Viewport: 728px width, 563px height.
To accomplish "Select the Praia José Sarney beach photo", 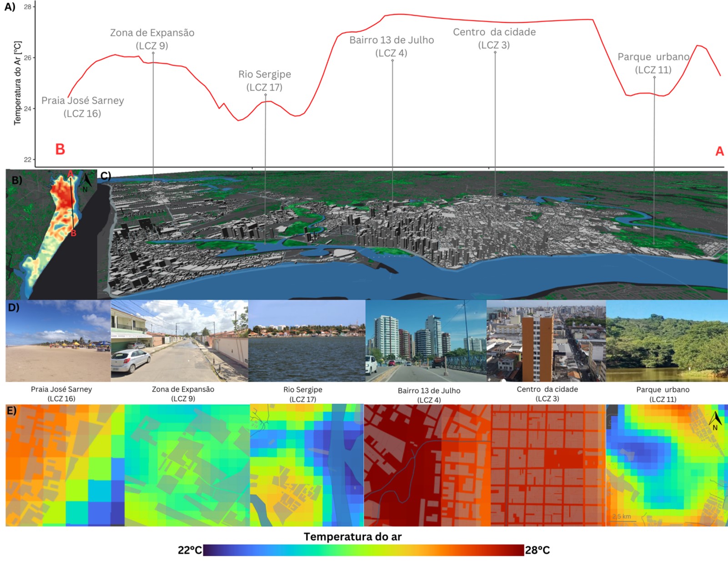I will (58, 341).
